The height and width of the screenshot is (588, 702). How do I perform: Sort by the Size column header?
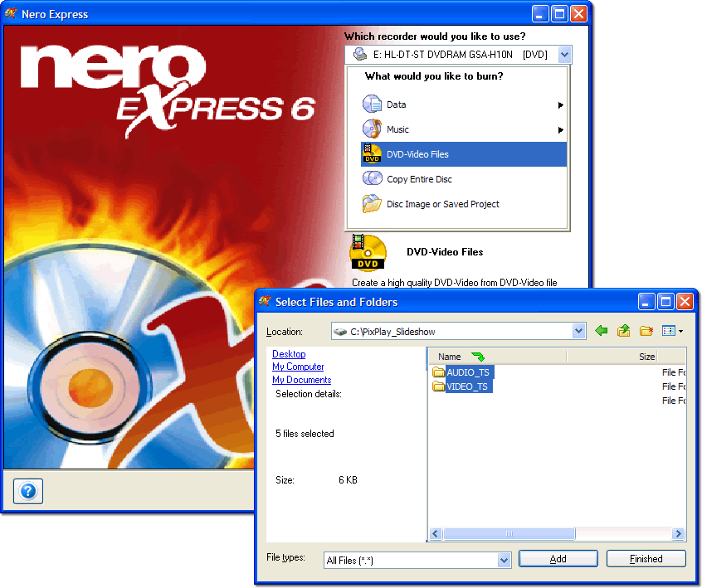(x=612, y=357)
